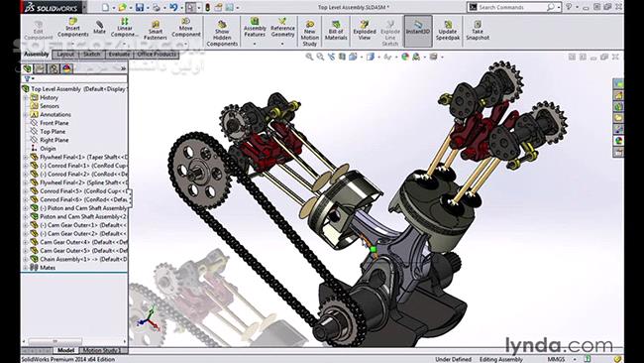The image size is (644, 363).
Task: Select Cam Gear Outer<4> in the tree
Action: (79, 242)
